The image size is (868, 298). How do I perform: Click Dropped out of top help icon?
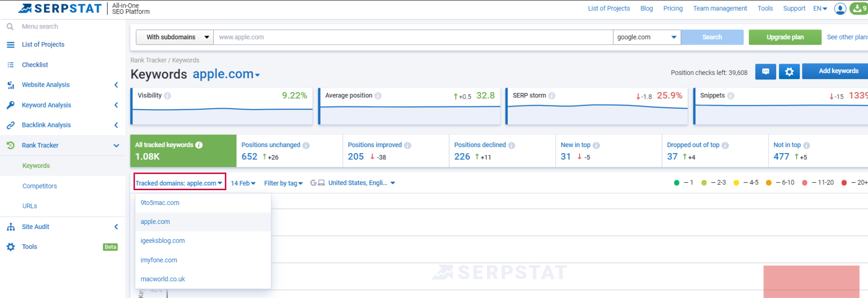(x=725, y=145)
